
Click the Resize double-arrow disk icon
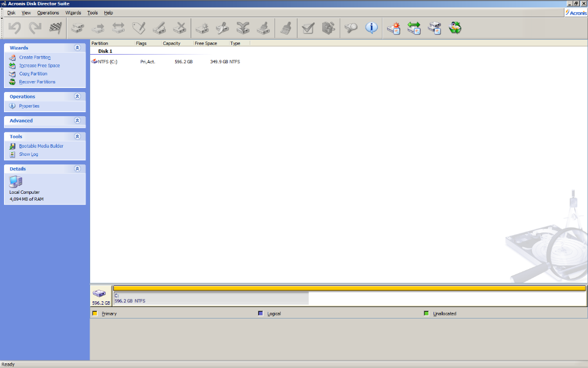pyautogui.click(x=118, y=28)
